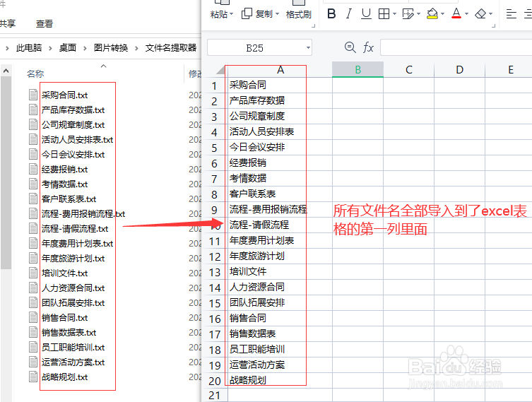
Task: Click the file icon of 员工职能培训.txt
Action: coord(33,348)
